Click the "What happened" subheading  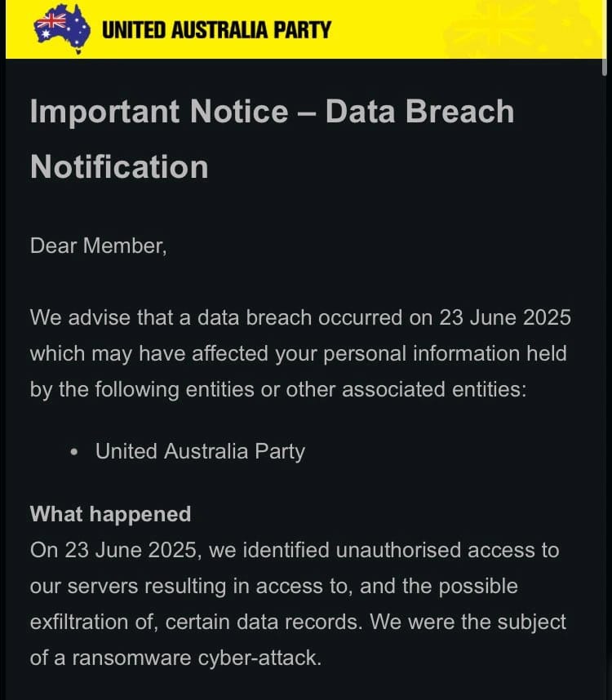pyautogui.click(x=111, y=514)
